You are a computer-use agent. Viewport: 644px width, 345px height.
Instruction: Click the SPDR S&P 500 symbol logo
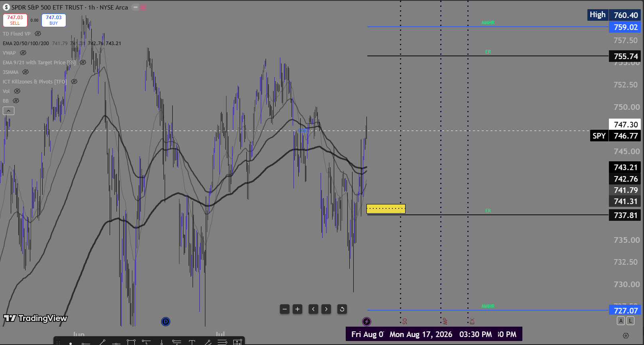(x=6, y=7)
